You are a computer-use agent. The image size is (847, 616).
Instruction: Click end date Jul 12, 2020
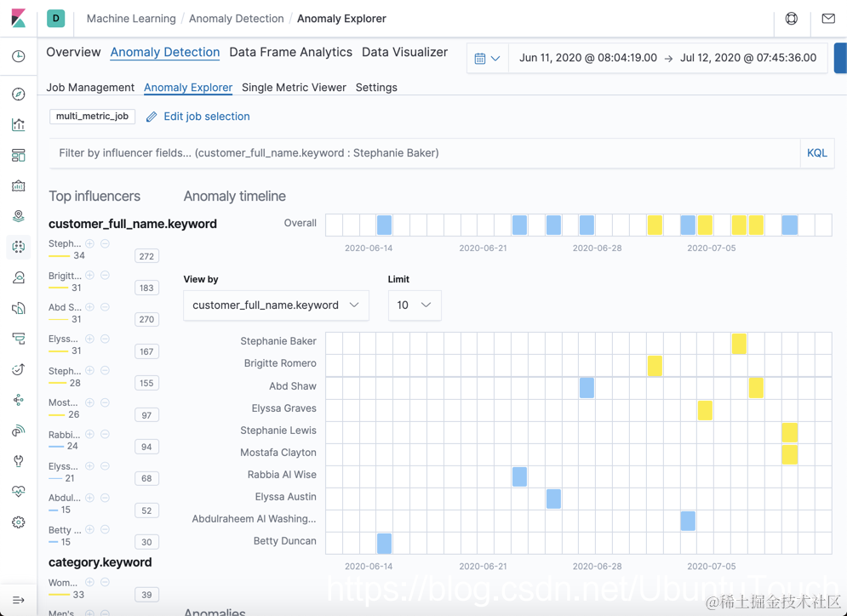748,58
